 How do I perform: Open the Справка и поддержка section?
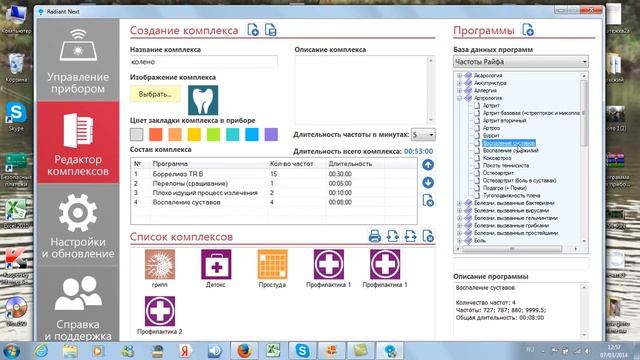click(x=78, y=305)
